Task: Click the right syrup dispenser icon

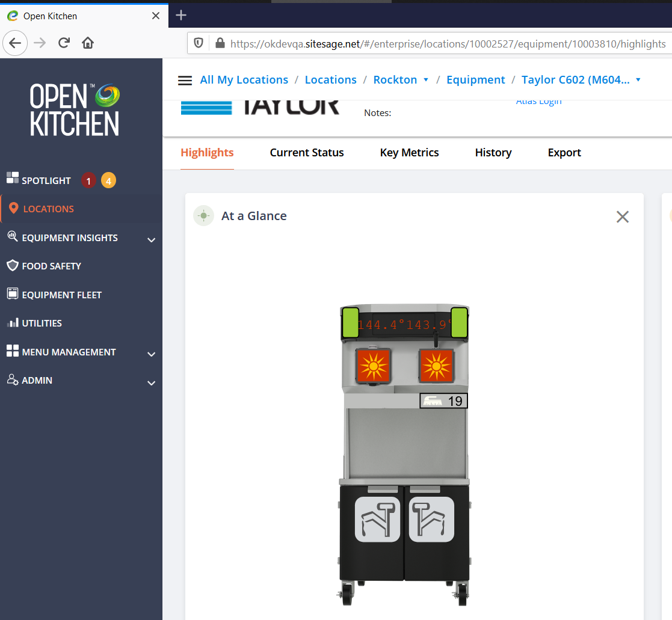Action: tap(431, 519)
